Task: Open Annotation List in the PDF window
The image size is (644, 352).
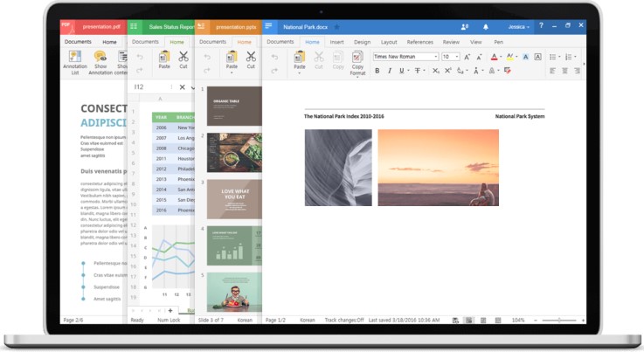Action: coord(75,62)
